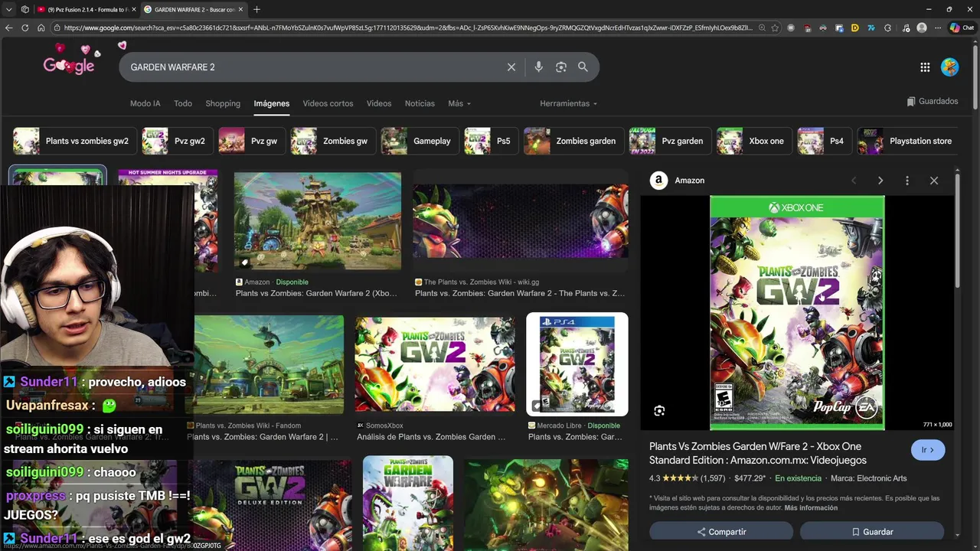
Task: Click the Disponible label under Mercado Libre
Action: 604,425
